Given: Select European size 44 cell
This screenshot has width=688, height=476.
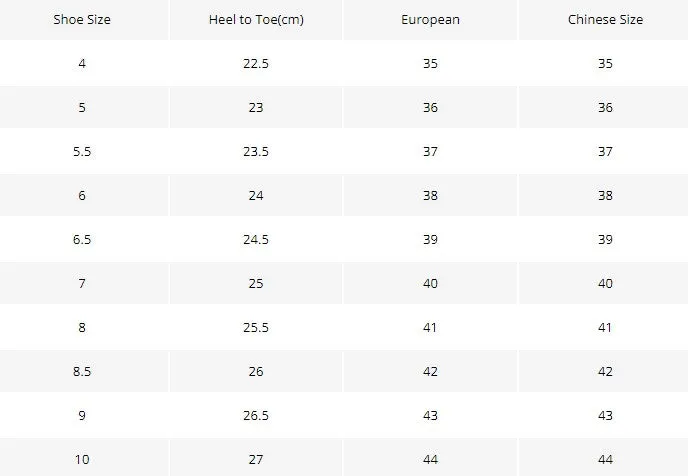Looking at the screenshot, I should tap(430, 457).
